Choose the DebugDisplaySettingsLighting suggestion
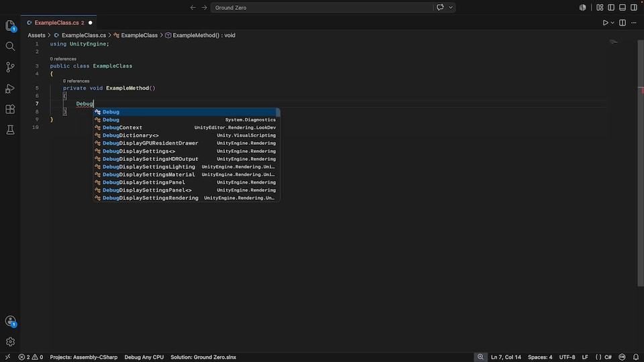 click(186, 167)
